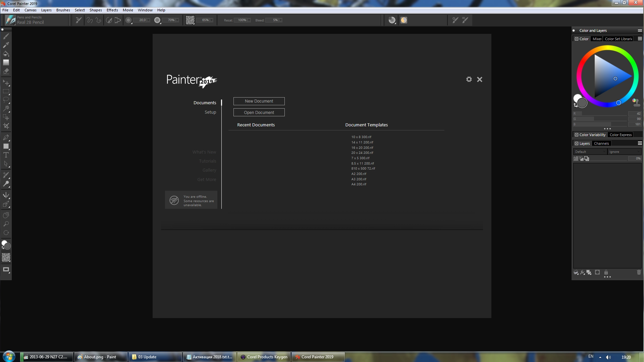Click the Open Document button
This screenshot has width=644, height=362.
(x=259, y=113)
